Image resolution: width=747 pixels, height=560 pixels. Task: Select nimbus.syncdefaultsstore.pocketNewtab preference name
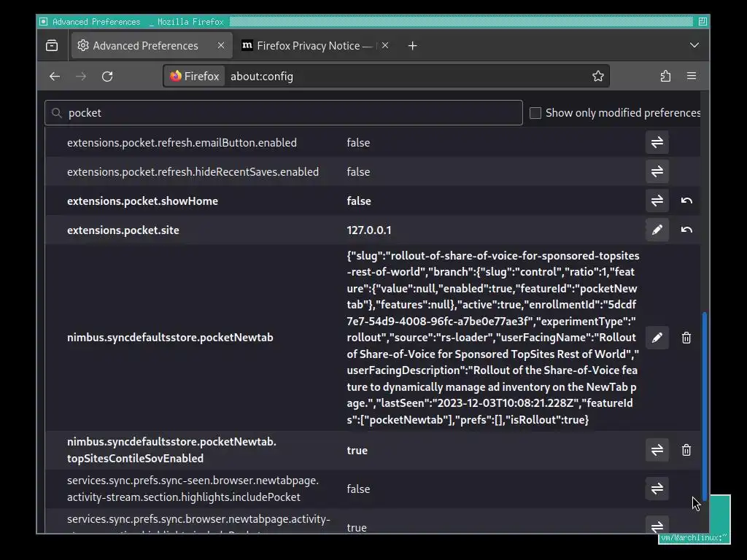click(170, 338)
